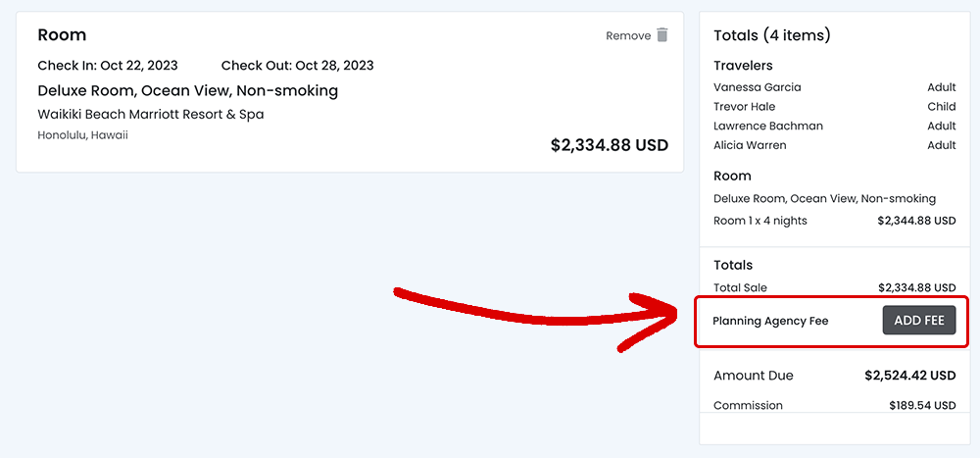Viewport: 980px width, 458px height.
Task: Select traveler Trevor Hale
Action: [x=745, y=107]
